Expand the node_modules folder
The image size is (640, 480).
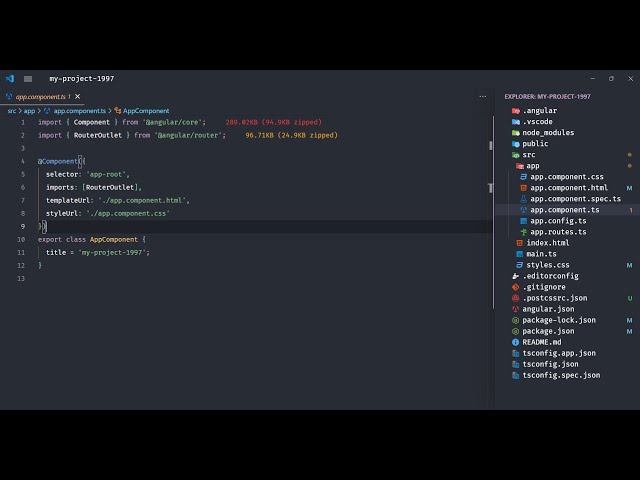tap(547, 132)
